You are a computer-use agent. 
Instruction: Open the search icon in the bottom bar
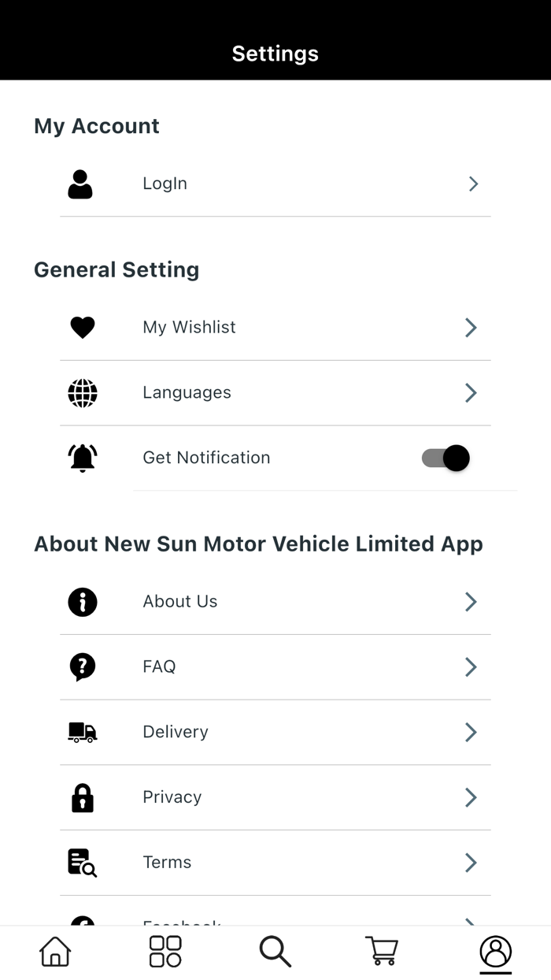click(275, 951)
